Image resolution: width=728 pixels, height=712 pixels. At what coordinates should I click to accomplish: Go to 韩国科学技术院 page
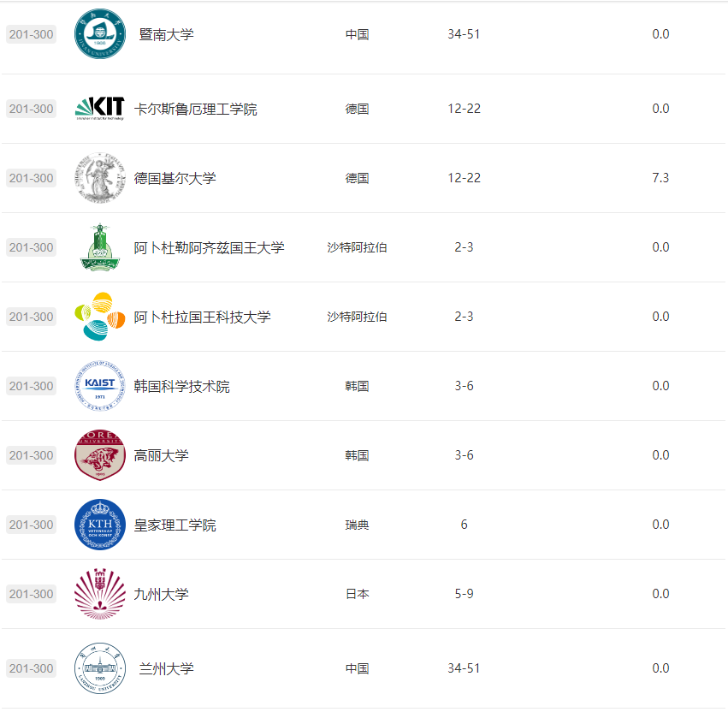(182, 386)
